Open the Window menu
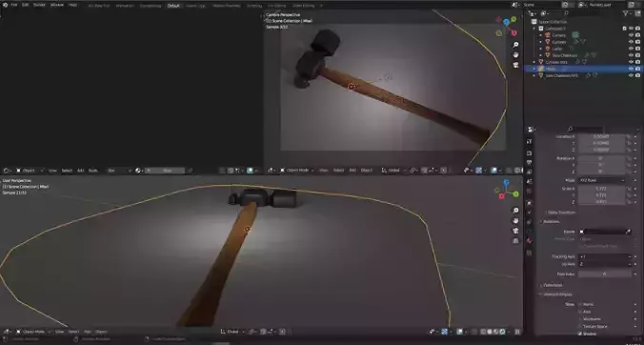644x345 pixels. click(56, 5)
